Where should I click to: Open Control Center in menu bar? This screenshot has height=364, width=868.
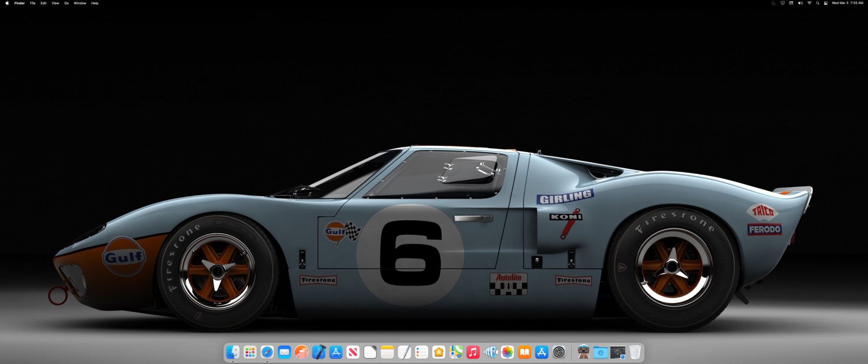826,3
